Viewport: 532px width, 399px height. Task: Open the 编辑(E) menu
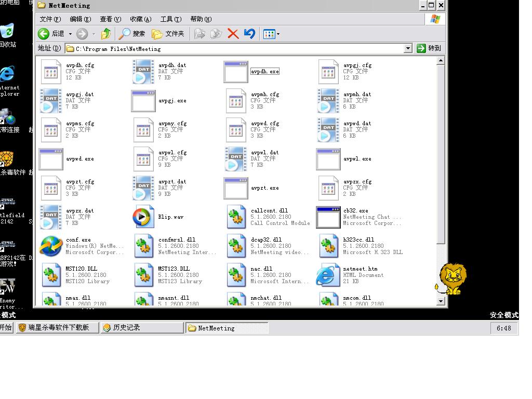(81, 19)
